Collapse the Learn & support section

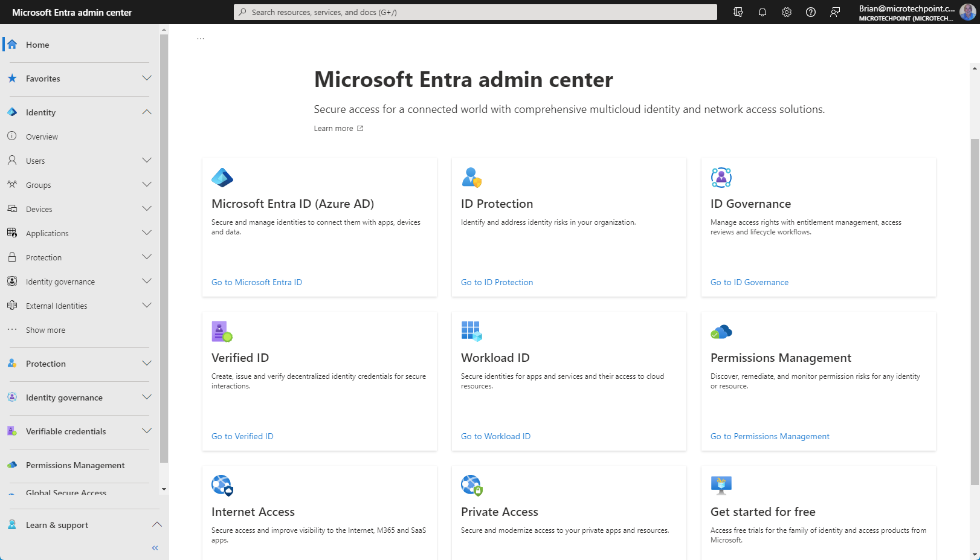pos(156,525)
